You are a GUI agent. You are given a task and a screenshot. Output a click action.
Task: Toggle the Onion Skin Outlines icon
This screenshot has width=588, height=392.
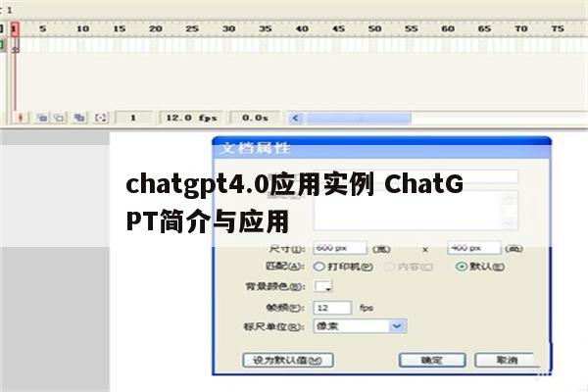[59, 118]
